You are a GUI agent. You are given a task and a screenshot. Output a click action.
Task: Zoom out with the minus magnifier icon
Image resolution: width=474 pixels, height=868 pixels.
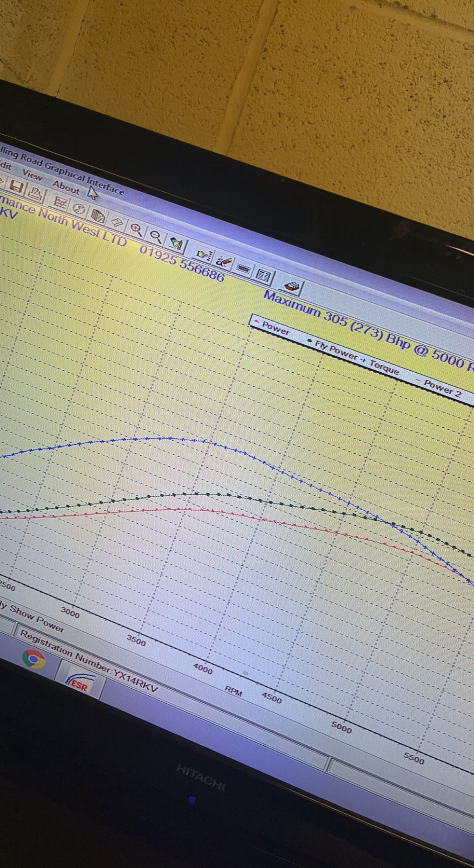[156, 236]
